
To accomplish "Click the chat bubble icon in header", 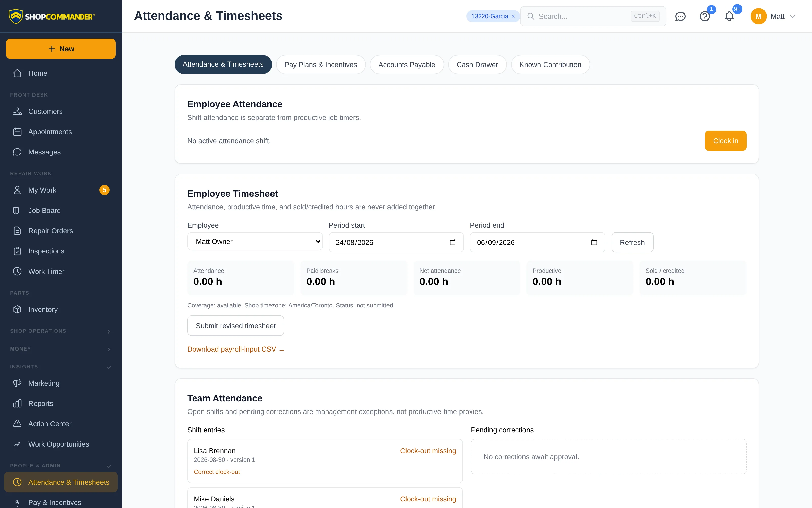I will pos(680,16).
